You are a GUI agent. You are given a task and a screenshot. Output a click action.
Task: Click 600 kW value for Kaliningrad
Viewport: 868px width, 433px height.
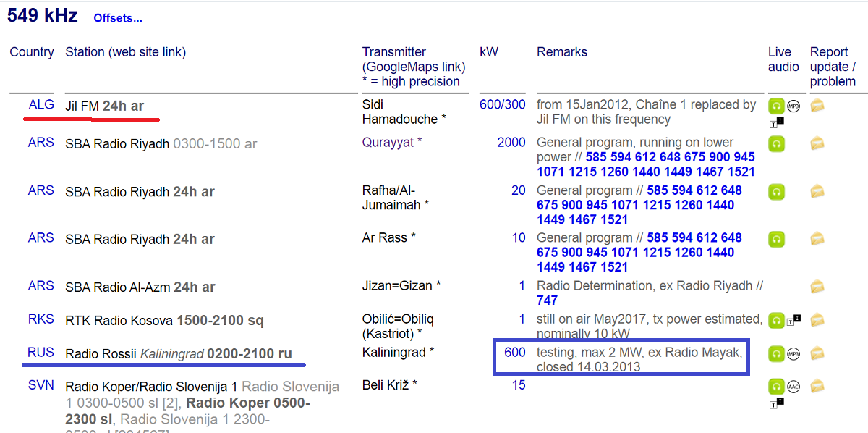[x=515, y=352]
